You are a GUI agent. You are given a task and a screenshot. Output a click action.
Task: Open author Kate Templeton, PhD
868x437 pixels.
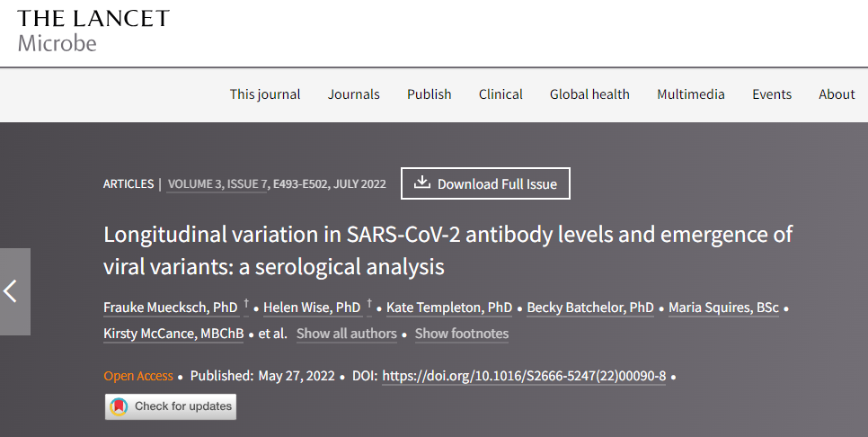449,308
